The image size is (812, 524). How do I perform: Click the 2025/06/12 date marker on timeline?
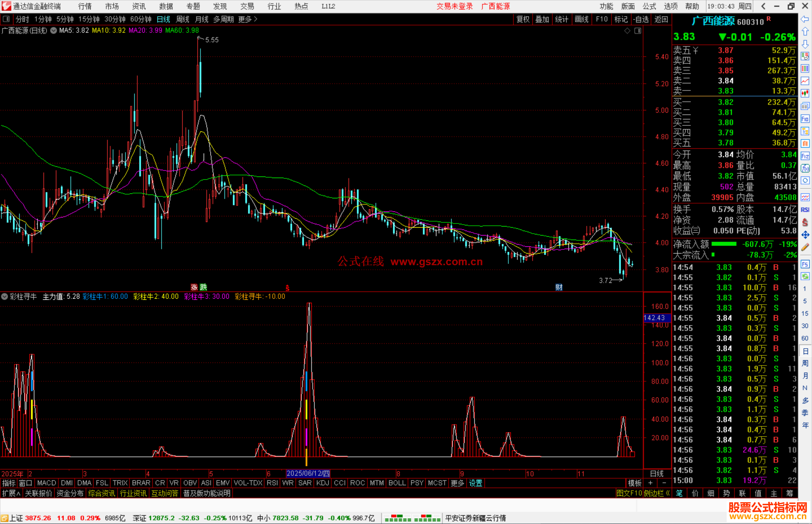(x=308, y=473)
